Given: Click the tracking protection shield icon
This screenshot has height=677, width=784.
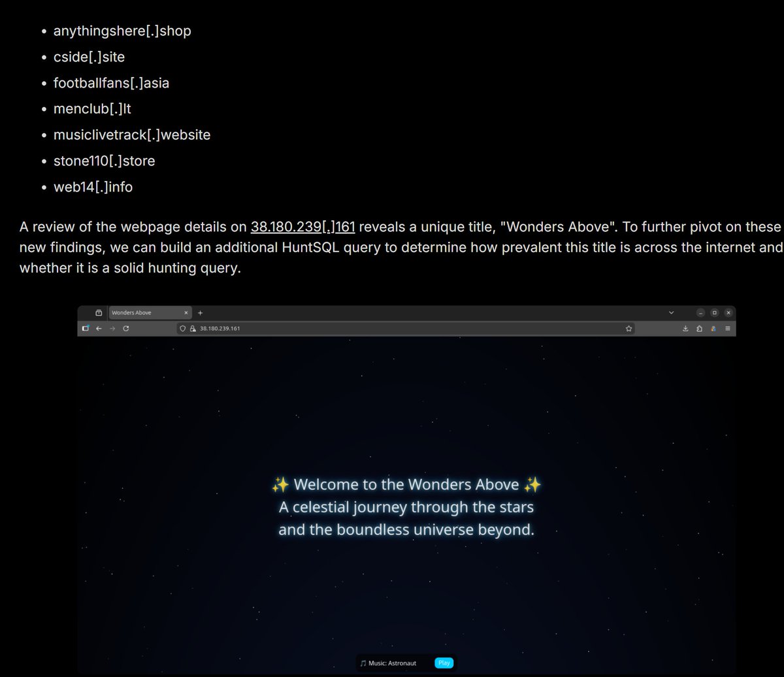Looking at the screenshot, I should tap(183, 329).
